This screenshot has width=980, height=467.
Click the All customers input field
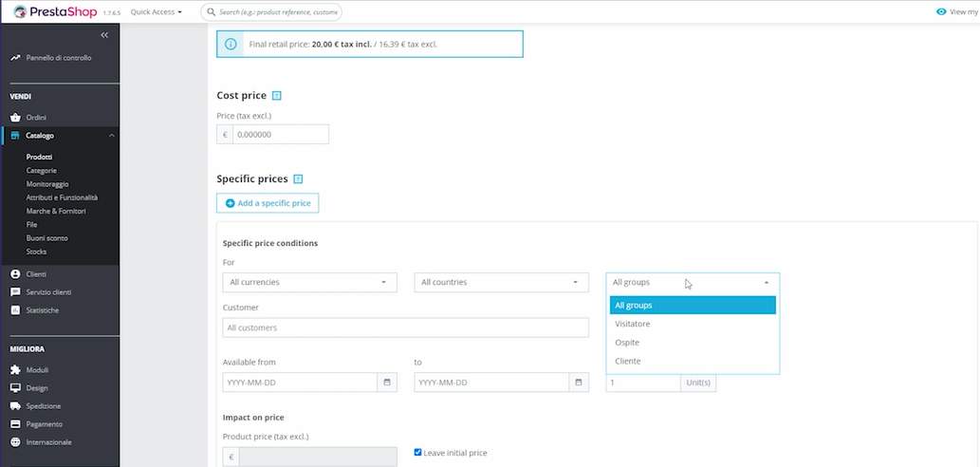pos(405,327)
